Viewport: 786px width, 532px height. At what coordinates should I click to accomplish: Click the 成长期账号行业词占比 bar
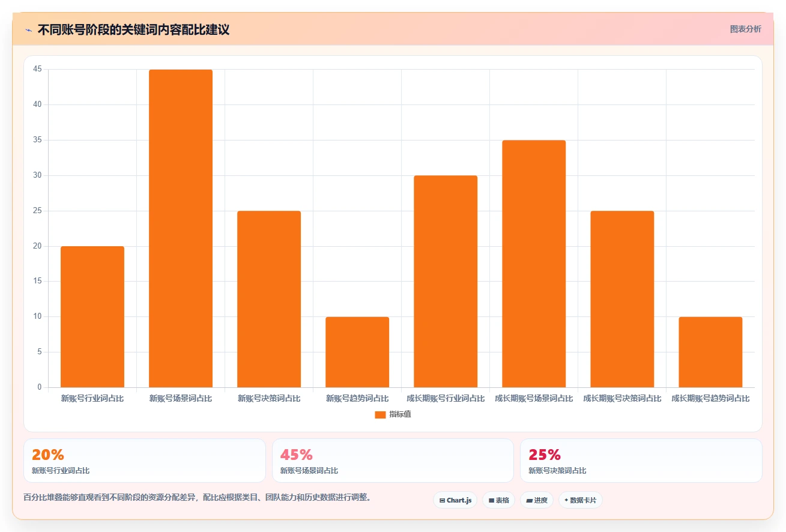tap(446, 281)
